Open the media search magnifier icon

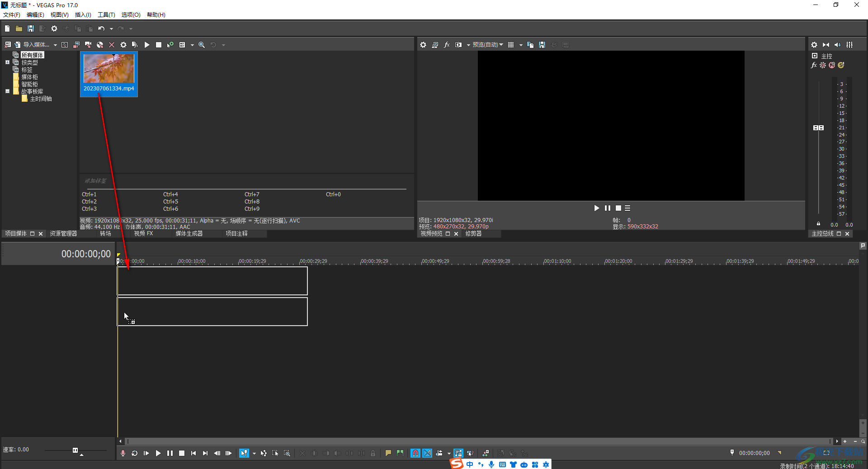click(x=202, y=45)
